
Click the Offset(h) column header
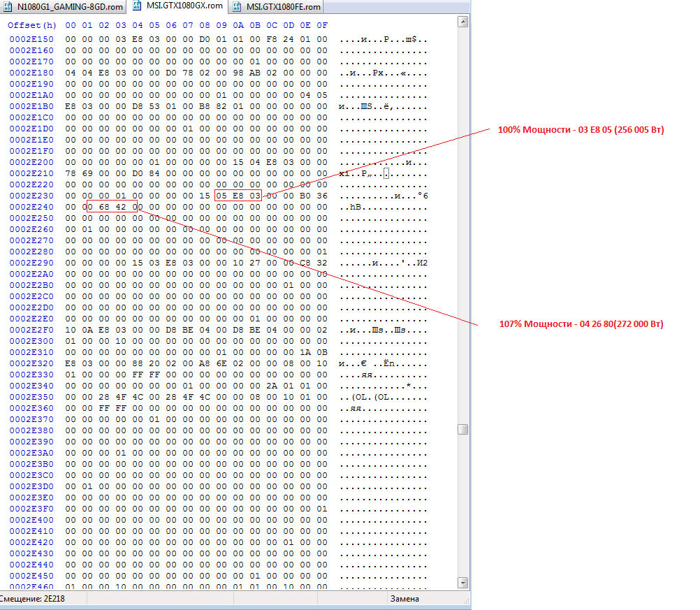coord(32,25)
